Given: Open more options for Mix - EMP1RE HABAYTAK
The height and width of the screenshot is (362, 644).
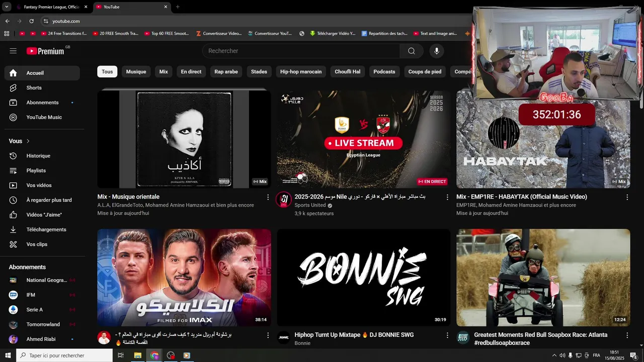Looking at the screenshot, I should click(627, 197).
